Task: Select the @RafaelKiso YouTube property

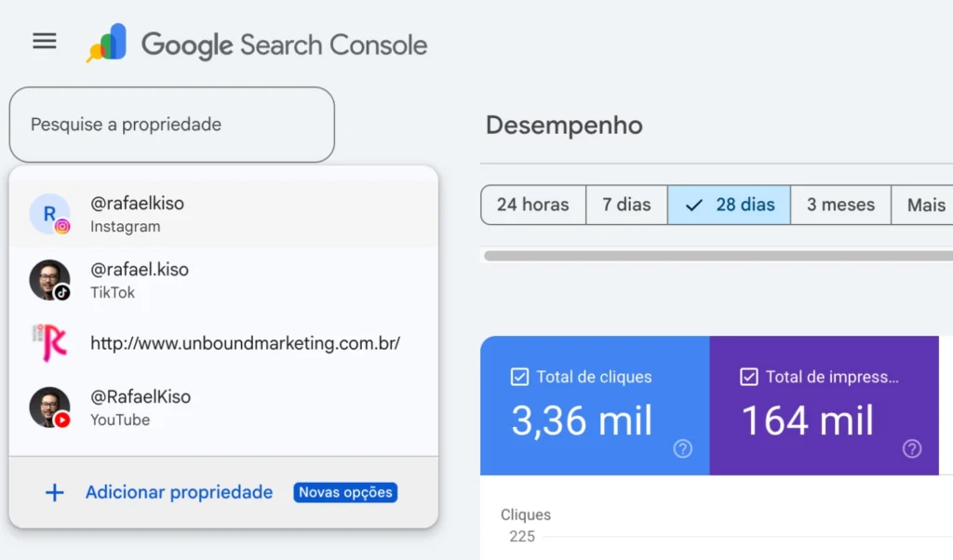Action: [x=223, y=407]
